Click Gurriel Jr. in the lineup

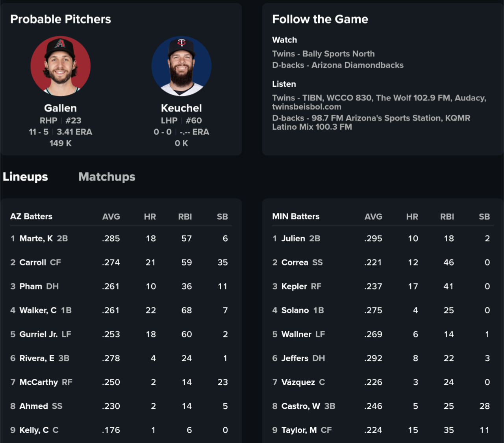(39, 334)
